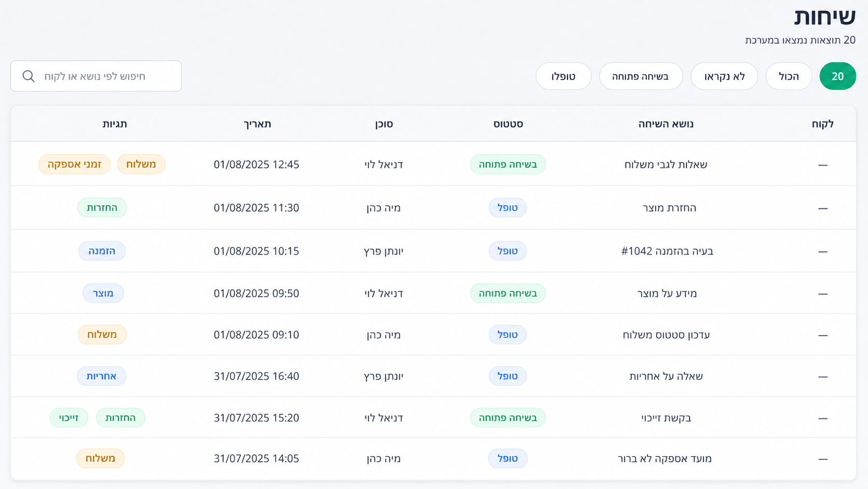868x489 pixels.
Task: Click 'בשיחה פתוחה' status in 'שאלות לגבי משלוח' row
Action: pos(508,164)
